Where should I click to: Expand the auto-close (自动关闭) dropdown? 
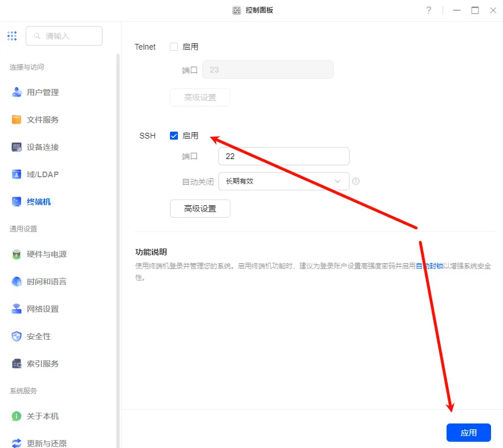click(283, 181)
